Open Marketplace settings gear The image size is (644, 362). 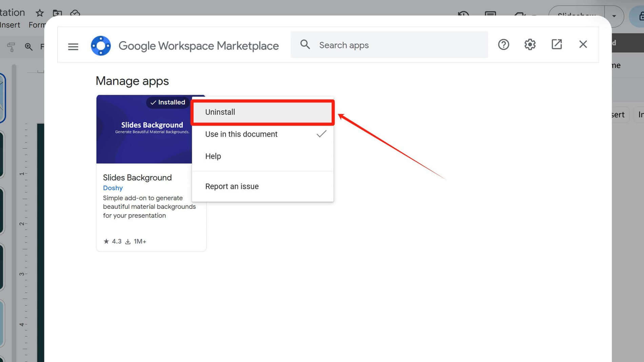[x=530, y=44]
